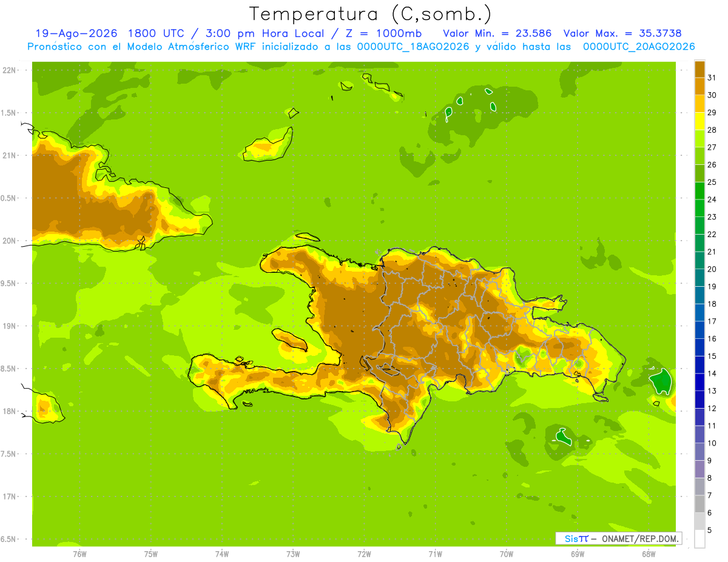Image resolution: width=728 pixels, height=562 pixels.
Task: Pick the light-green colorbar swatch between 26 and 27
Action: point(699,156)
